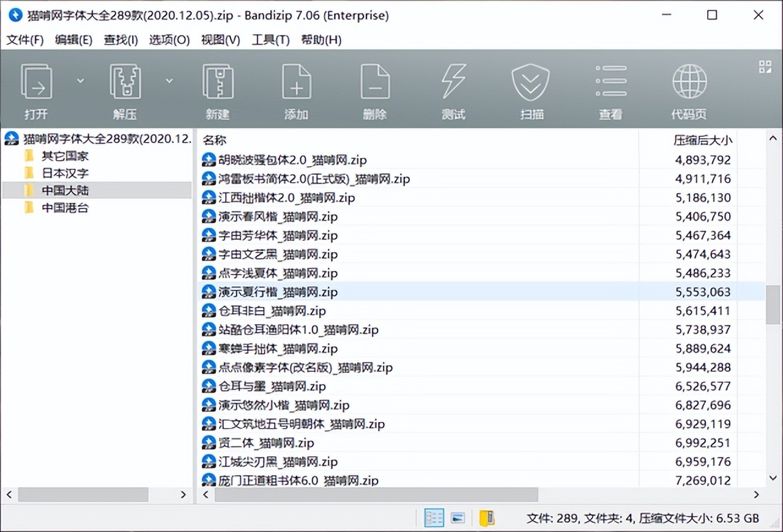Screen dimensions: 783x532
Task: Expand the Open button dropdown arrow
Action: pos(80,81)
